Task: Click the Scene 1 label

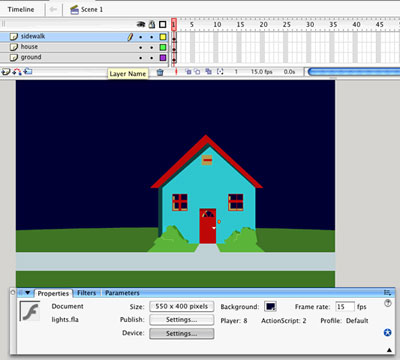Action: coord(92,9)
